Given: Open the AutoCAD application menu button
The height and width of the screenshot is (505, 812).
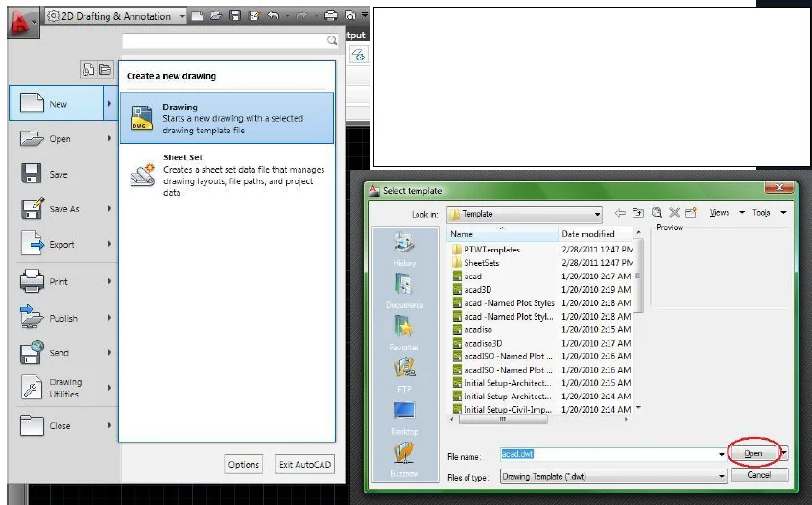Looking at the screenshot, I should pyautogui.click(x=22, y=22).
